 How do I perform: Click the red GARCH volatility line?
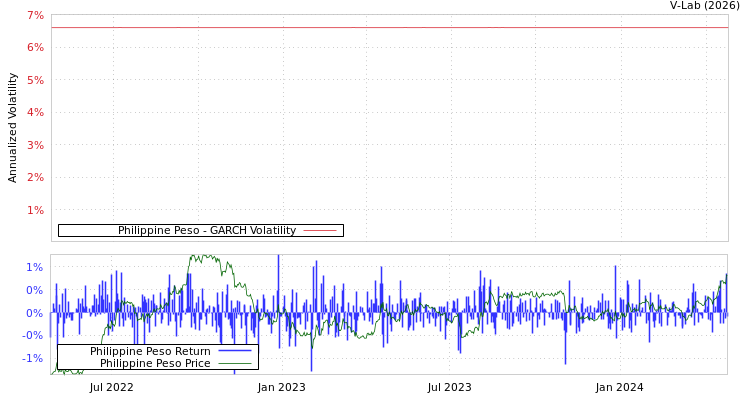click(x=400, y=28)
